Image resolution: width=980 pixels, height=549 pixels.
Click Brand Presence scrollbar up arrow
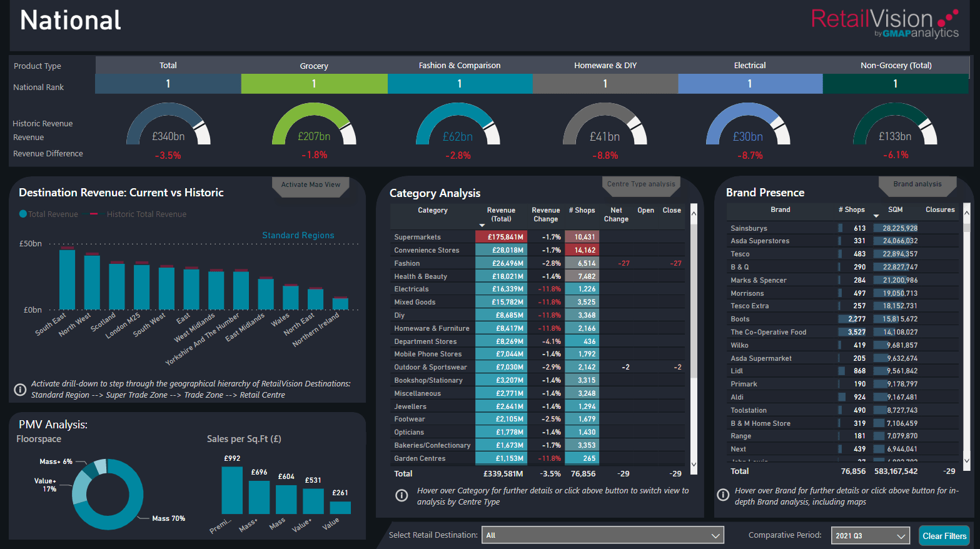pos(967,213)
